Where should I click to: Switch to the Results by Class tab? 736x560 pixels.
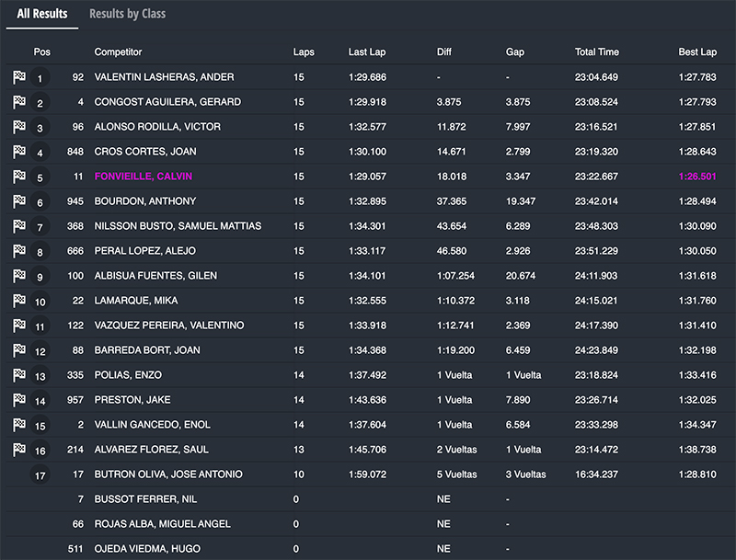(127, 14)
